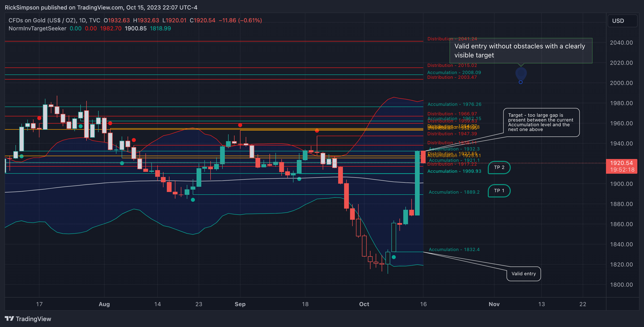The width and height of the screenshot is (644, 327).
Task: Click 'Accumulation - 1889.2' level label
Action: coord(454,192)
